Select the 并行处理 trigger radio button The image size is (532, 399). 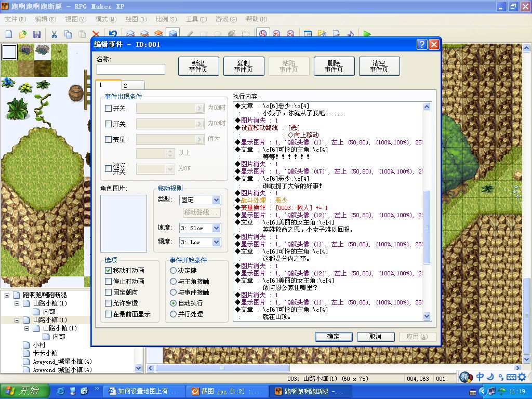173,314
